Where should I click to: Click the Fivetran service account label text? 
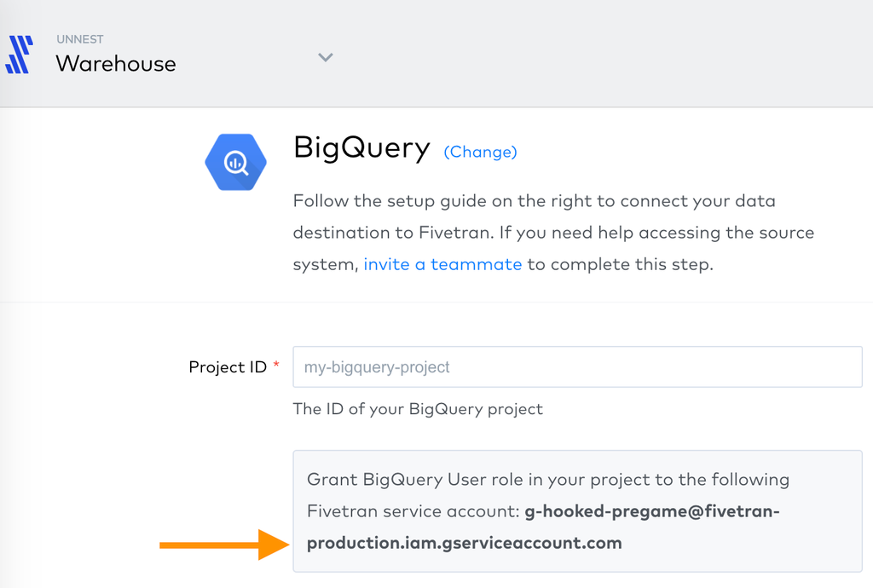[x=413, y=511]
